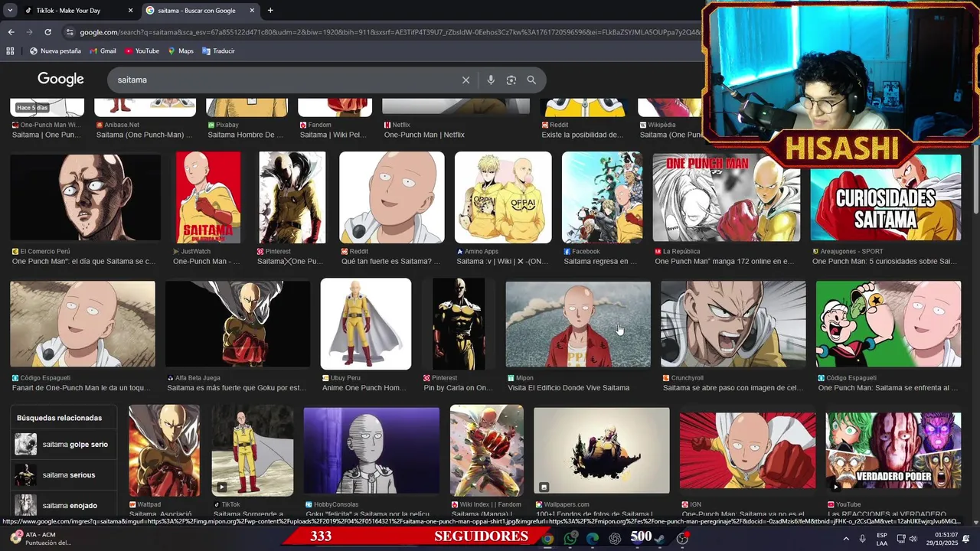Open WhatsApp from the taskbar
Viewport: 980px width, 551px height.
(570, 539)
